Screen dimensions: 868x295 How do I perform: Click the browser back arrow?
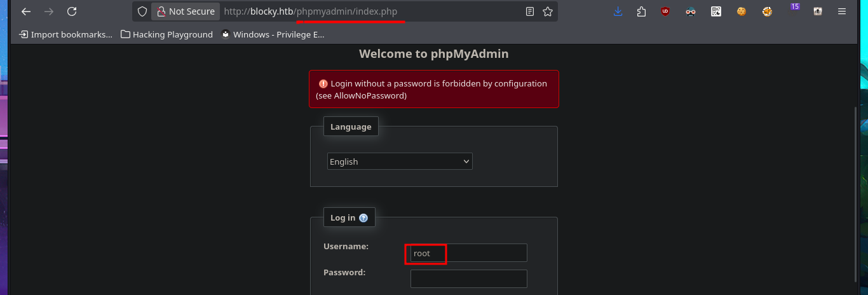tap(26, 11)
